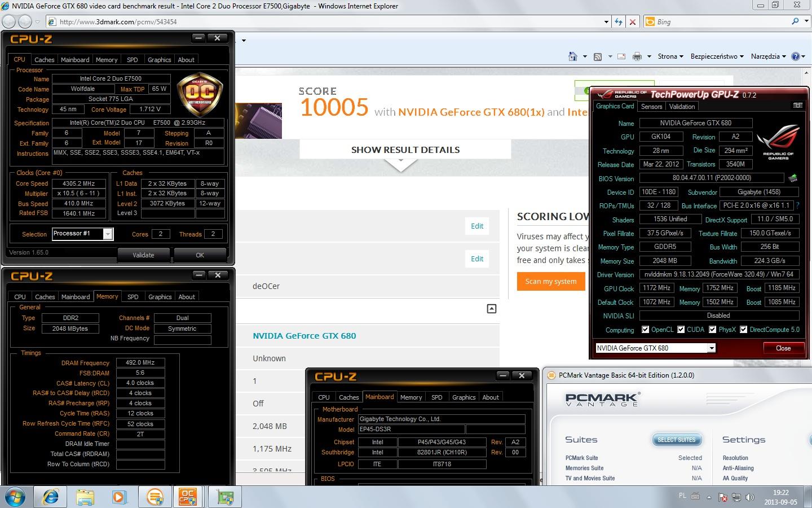Open the Windows Start orb

pyautogui.click(x=15, y=497)
